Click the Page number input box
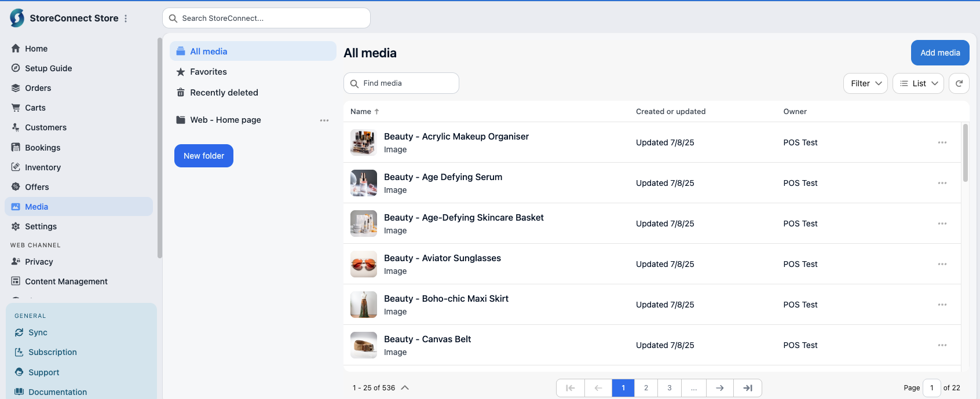This screenshot has width=980, height=399. 932,388
